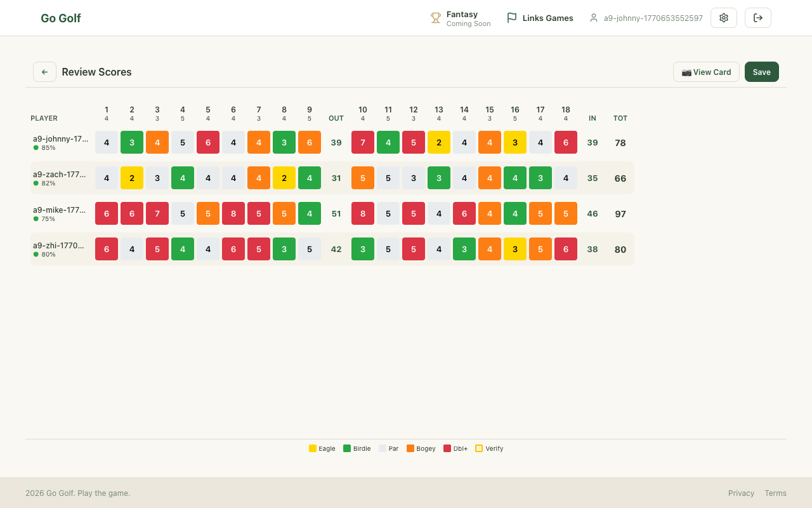Open the settings gear icon

click(723, 18)
